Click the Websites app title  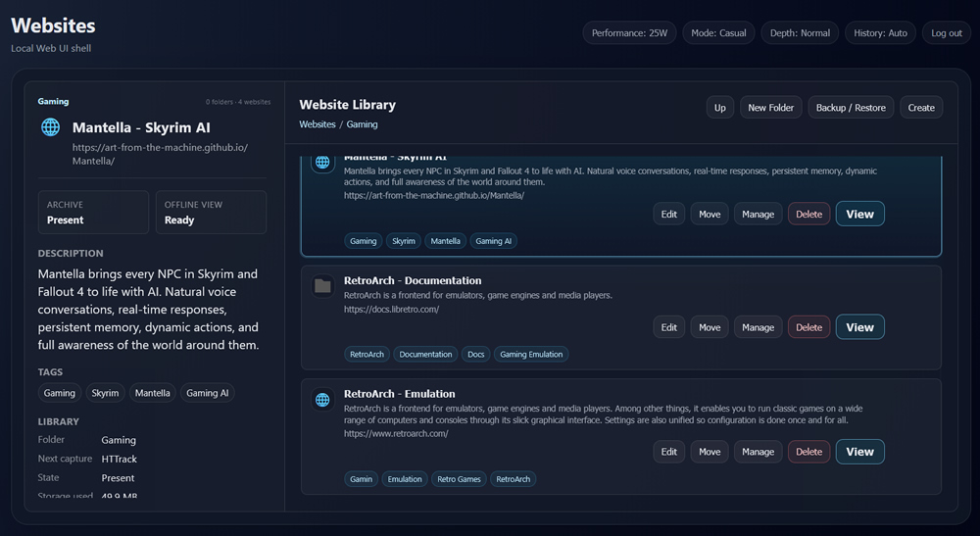click(53, 25)
